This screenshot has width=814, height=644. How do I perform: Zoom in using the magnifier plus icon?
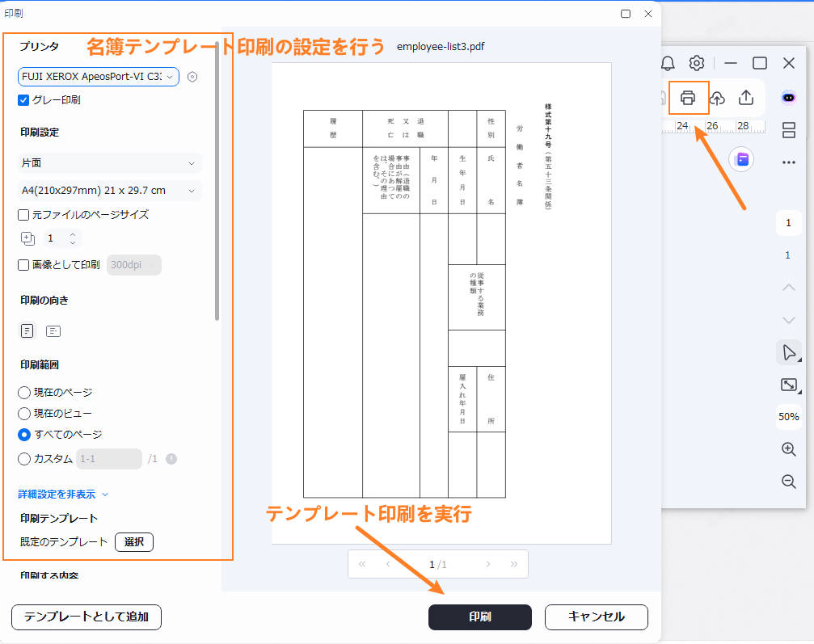point(788,449)
